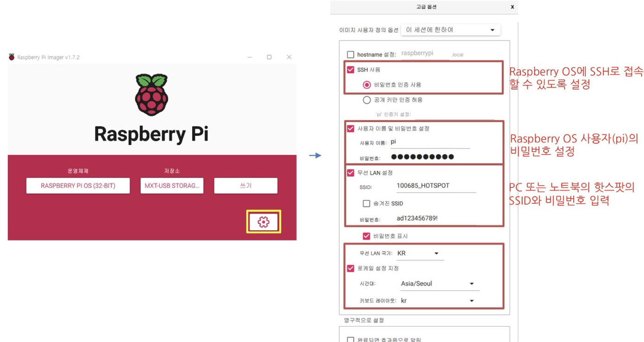Click the SSID field 100685_HOTSPOT
Viewport: 644px width, 342px height.
pyautogui.click(x=436, y=186)
